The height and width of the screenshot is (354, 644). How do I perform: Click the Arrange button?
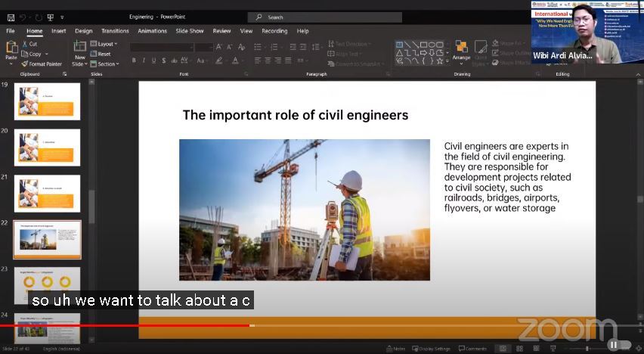[x=461, y=52]
